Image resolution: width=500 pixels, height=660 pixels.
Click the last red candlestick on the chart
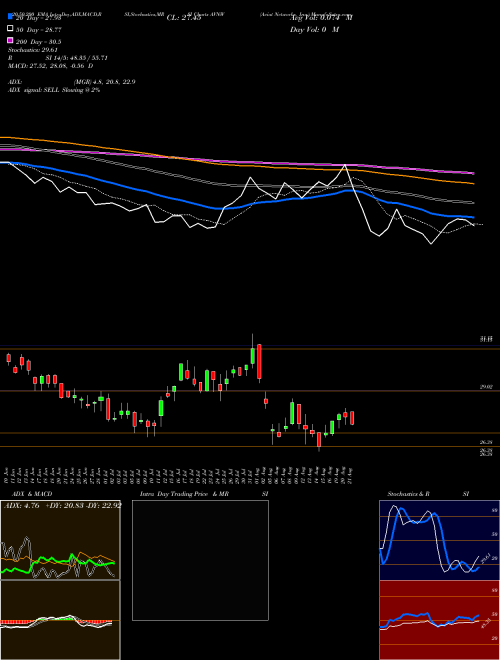click(352, 418)
